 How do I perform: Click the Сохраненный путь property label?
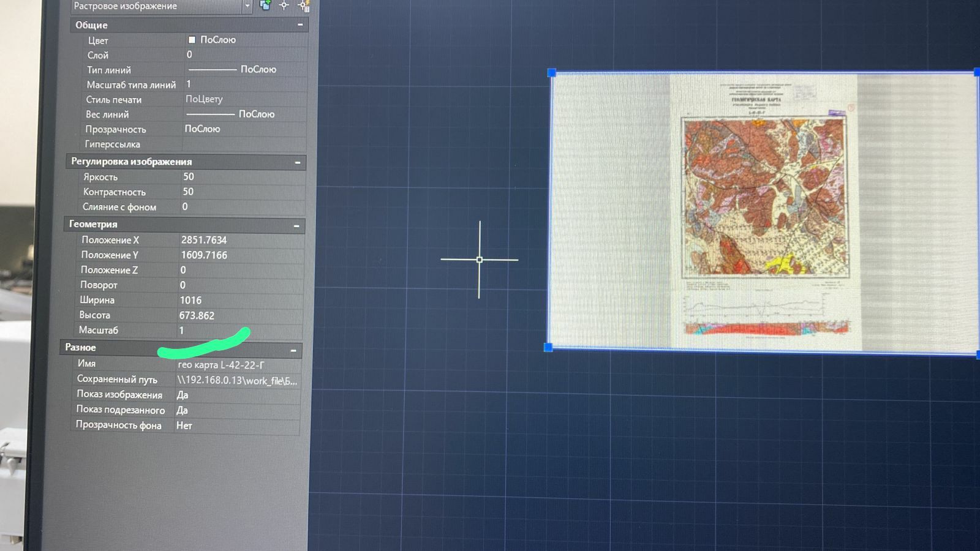pyautogui.click(x=117, y=380)
